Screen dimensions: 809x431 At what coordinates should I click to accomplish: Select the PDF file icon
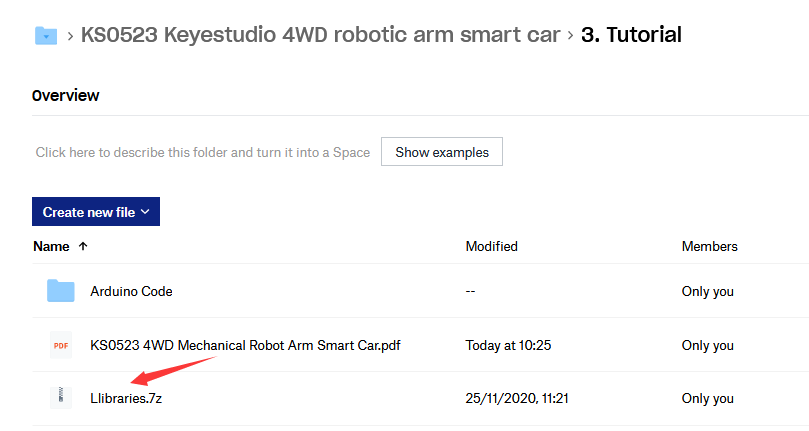(61, 345)
